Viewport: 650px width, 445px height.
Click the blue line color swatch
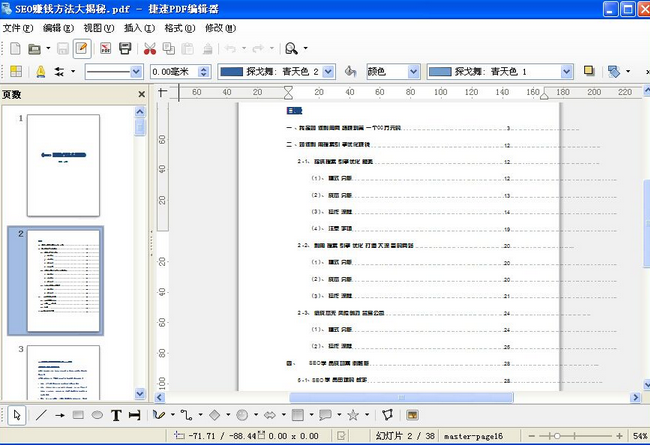[231, 72]
